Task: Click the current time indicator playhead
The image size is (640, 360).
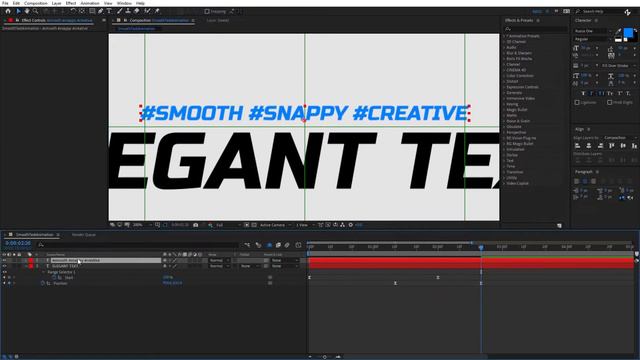Action: point(481,247)
